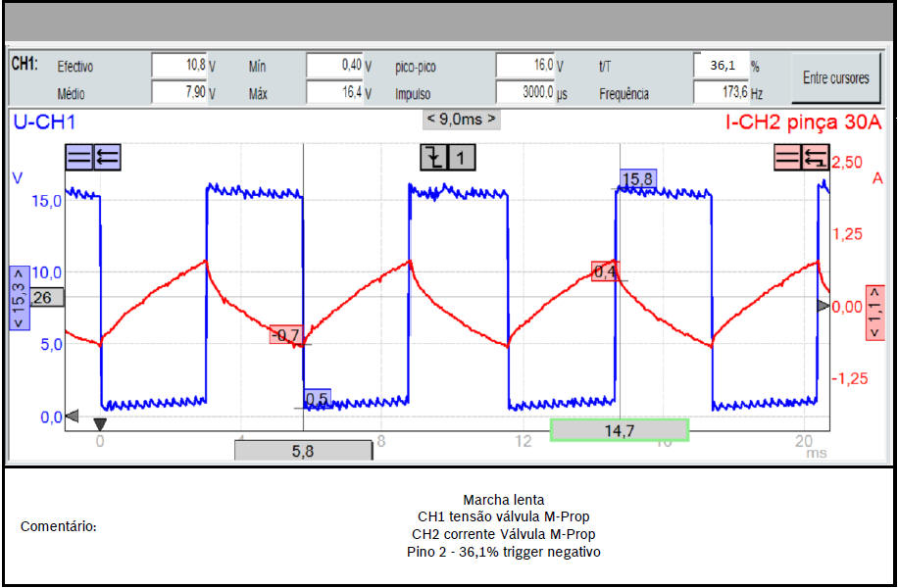This screenshot has height=588, width=898.
Task: Click the CH2 zero-level arrow marker on right
Action: [823, 306]
